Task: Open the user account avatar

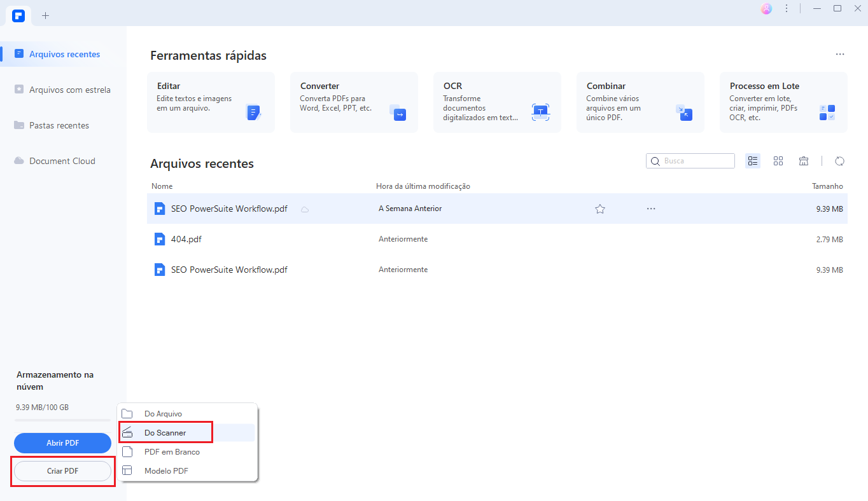Action: pos(766,8)
